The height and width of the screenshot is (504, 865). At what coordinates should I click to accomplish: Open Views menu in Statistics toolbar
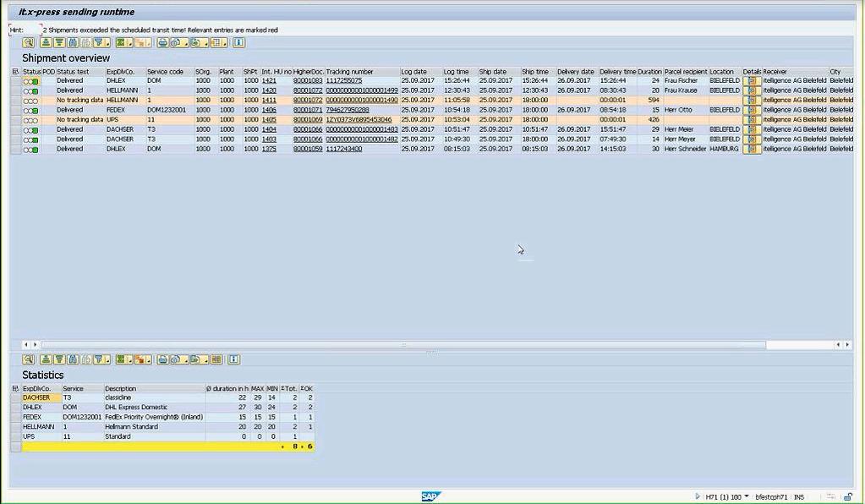[178, 359]
